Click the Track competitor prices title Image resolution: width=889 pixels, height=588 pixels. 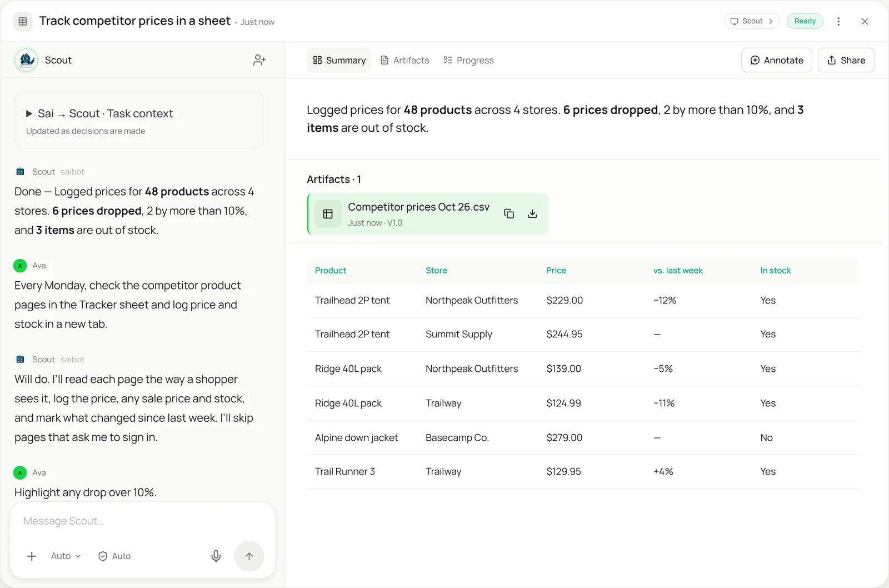(135, 21)
